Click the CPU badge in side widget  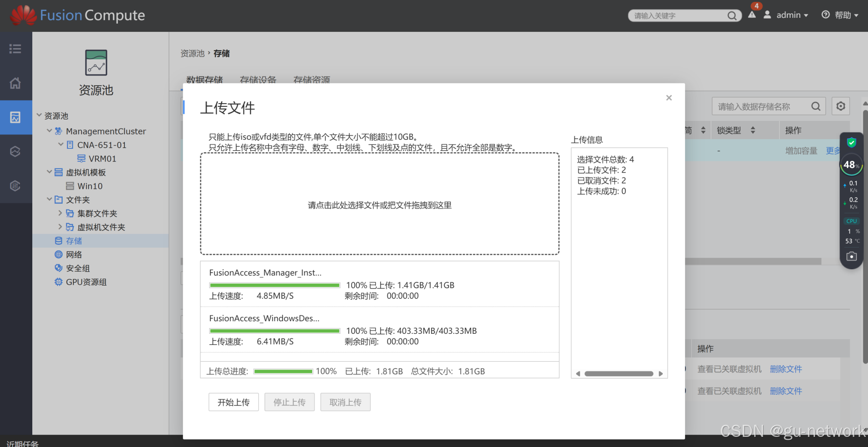(x=852, y=221)
